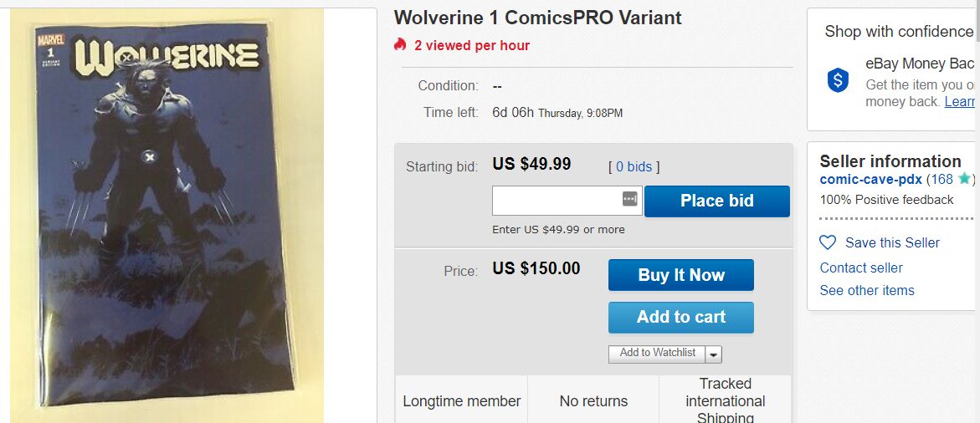Click the teal feedback star icon
This screenshot has width=980, height=423.
[964, 178]
